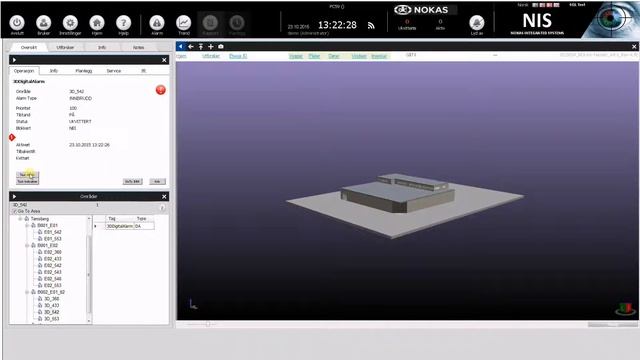Toggle the Go To Area checkbox

(x=15, y=211)
